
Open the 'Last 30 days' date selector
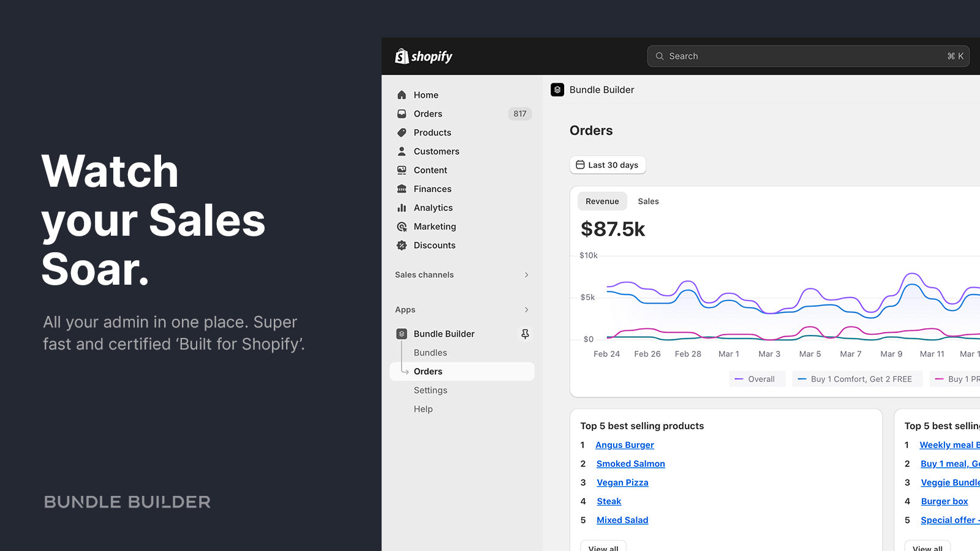tap(608, 165)
